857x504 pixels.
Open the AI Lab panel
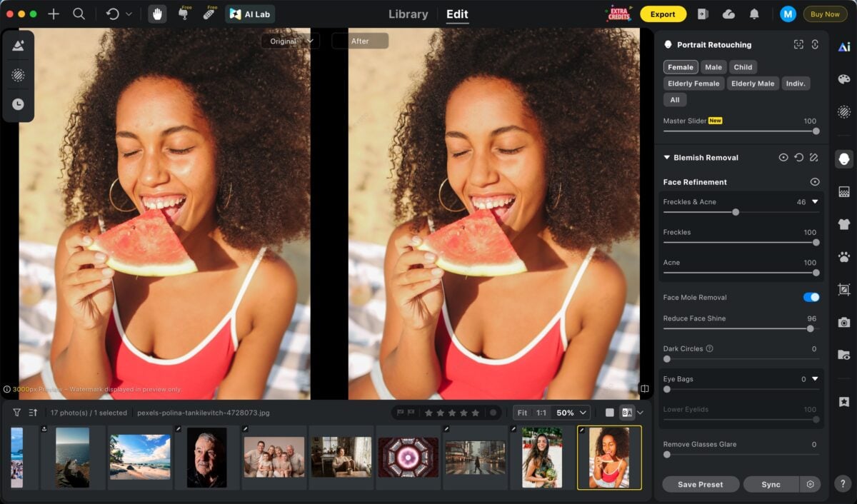click(250, 14)
